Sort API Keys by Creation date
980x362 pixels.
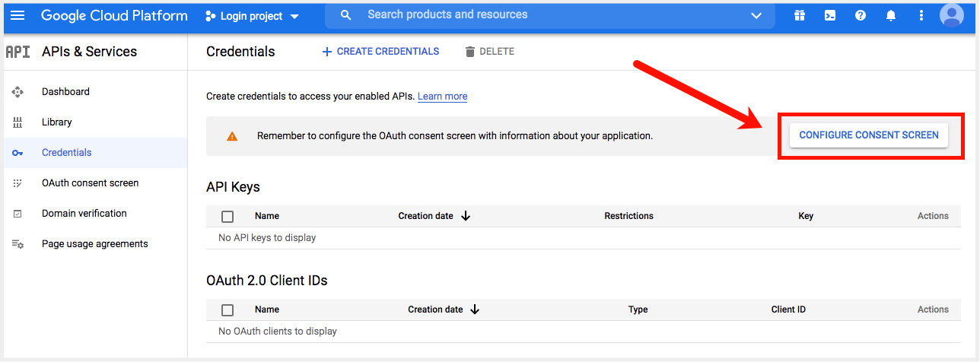(425, 216)
